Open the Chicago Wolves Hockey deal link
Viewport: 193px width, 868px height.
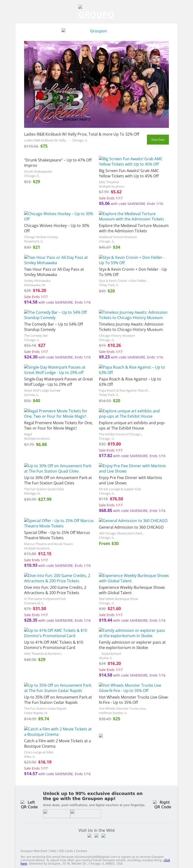pyautogui.click(x=59, y=216)
